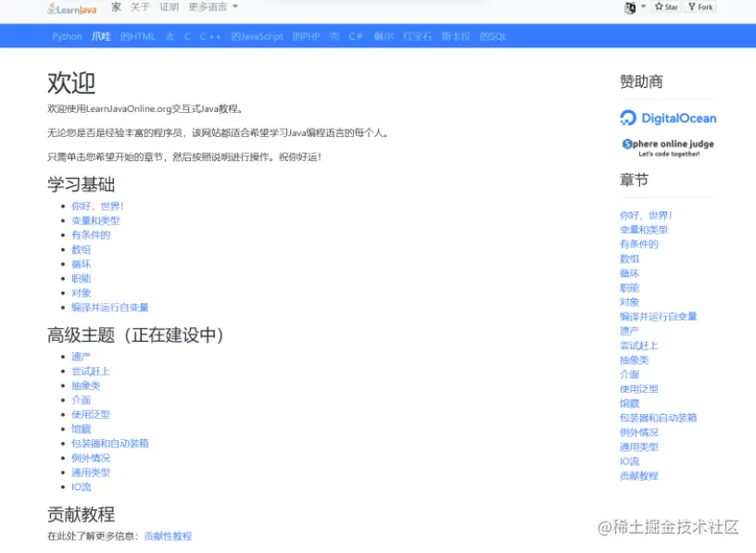The width and height of the screenshot is (756, 553).
Task: Click the Sphere online judge sponsor logo
Action: 668,147
